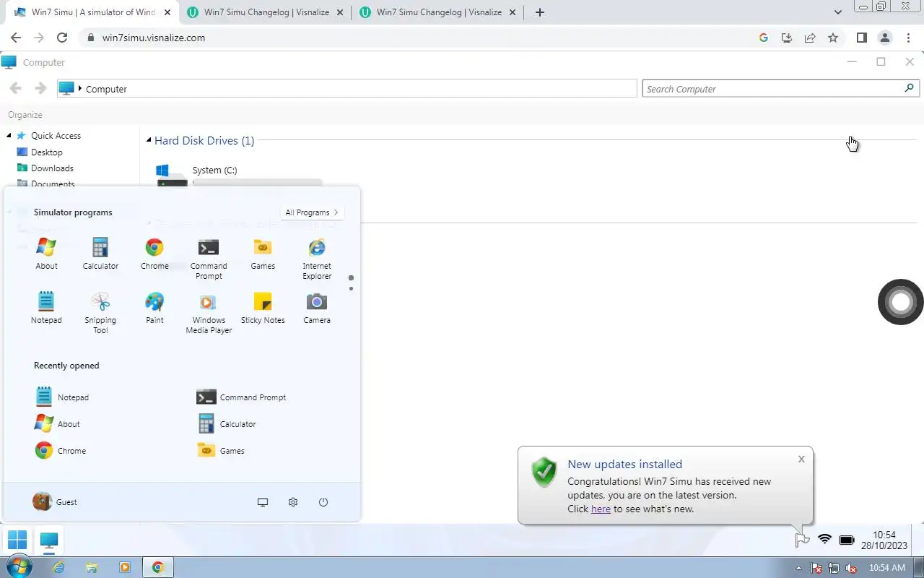924x578 pixels.
Task: Expand All Programs list
Action: (x=312, y=212)
